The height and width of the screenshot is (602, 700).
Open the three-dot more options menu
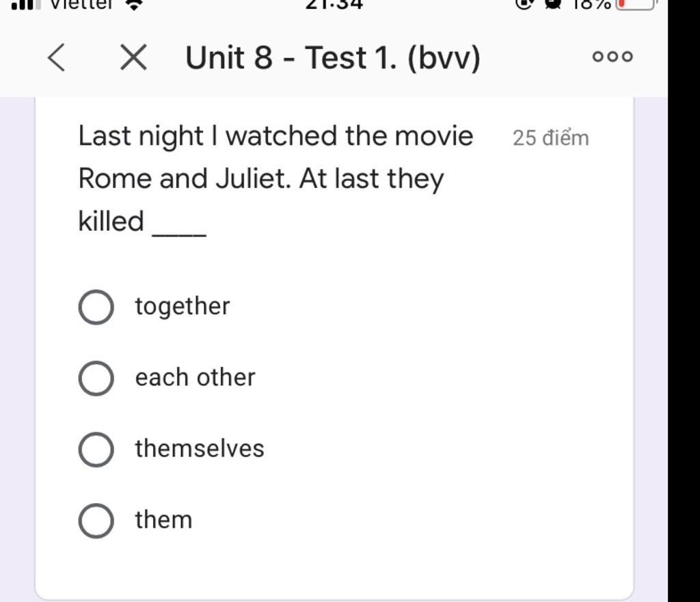[612, 57]
